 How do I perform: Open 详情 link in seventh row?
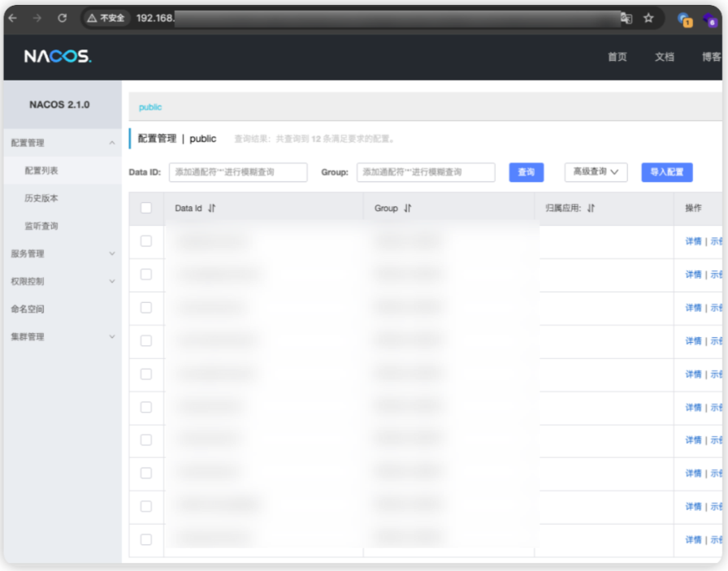693,440
